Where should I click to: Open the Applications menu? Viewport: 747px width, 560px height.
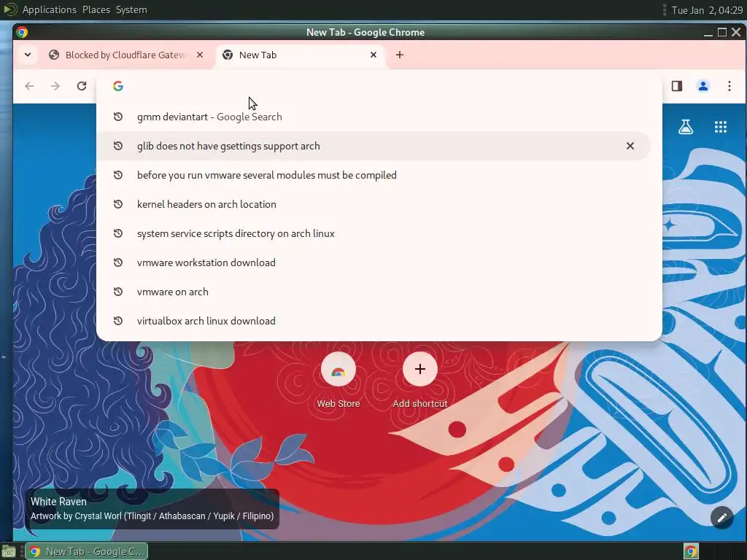point(50,9)
